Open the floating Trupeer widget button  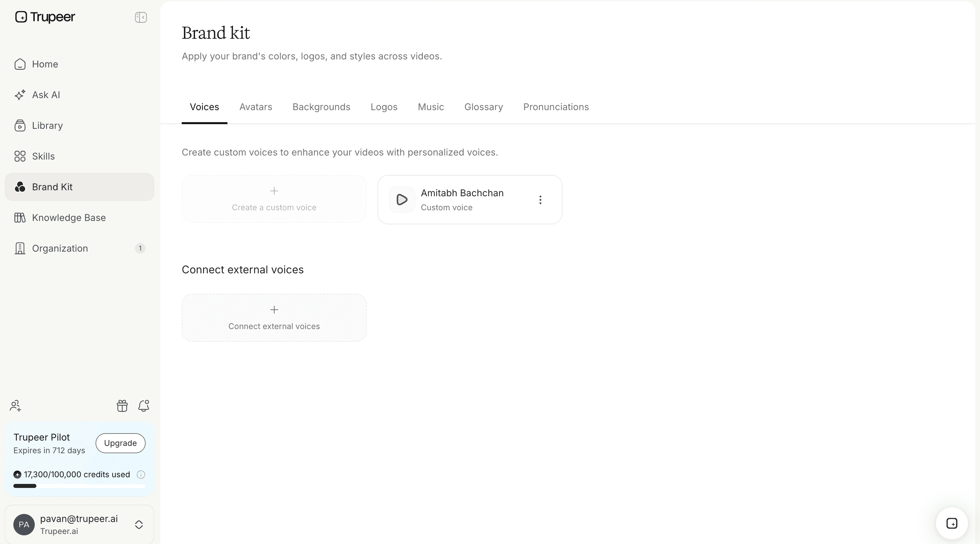click(952, 523)
